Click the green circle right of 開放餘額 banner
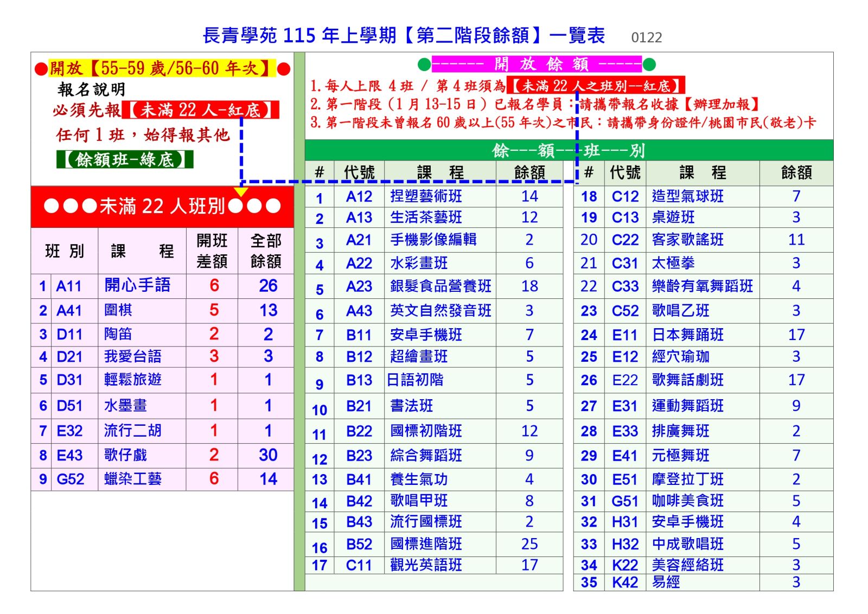This screenshot has width=868, height=614. tap(649, 65)
